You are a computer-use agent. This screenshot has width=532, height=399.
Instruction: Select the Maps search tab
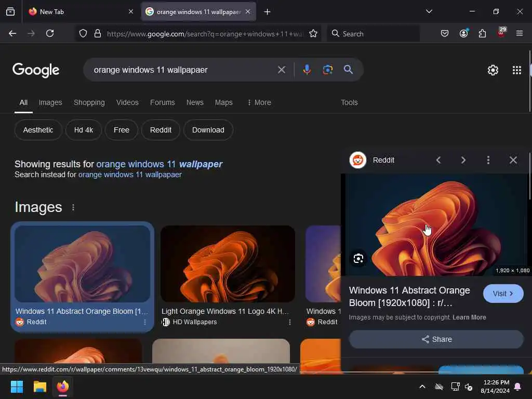coord(223,102)
